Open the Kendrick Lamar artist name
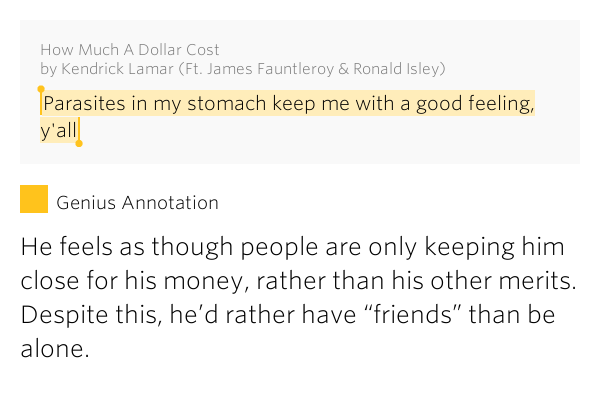Screen dimensions: 600x401 point(117,69)
